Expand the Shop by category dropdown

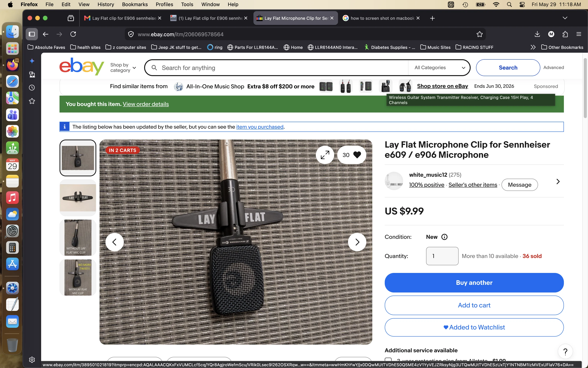tap(123, 67)
